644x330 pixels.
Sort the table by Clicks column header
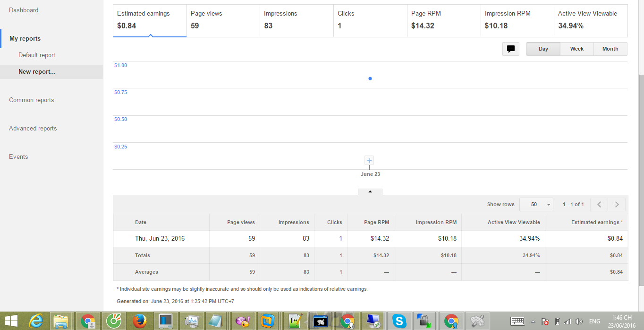(335, 222)
